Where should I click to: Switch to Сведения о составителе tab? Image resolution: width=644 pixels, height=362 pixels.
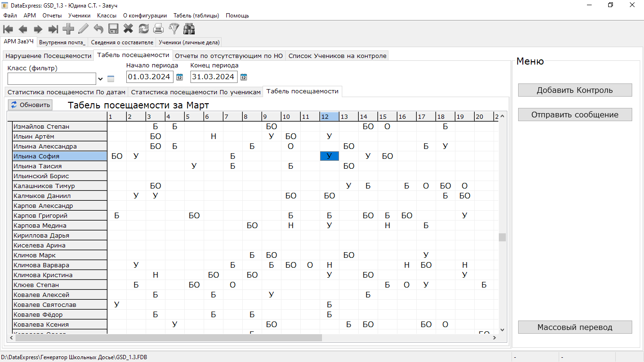coord(122,42)
